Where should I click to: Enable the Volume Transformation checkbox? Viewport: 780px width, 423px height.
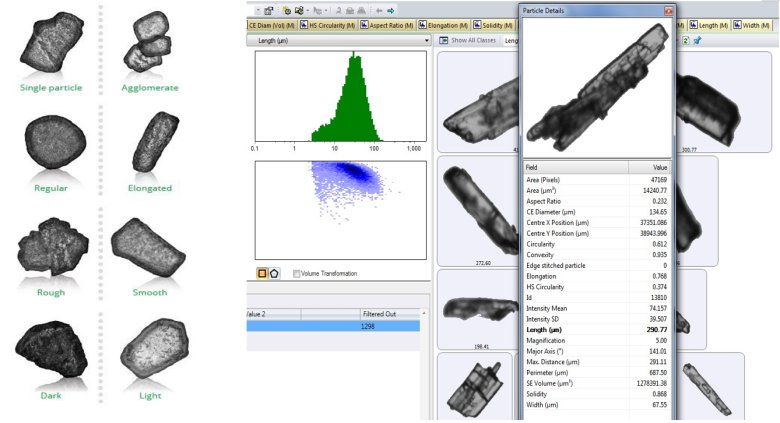[x=298, y=273]
